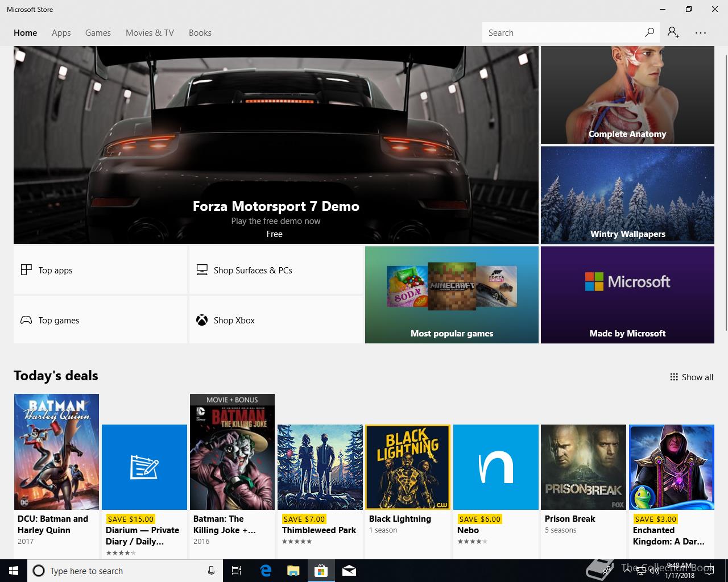Open the Forza Motorsport 7 Demo banner
This screenshot has width=728, height=582.
[x=276, y=145]
